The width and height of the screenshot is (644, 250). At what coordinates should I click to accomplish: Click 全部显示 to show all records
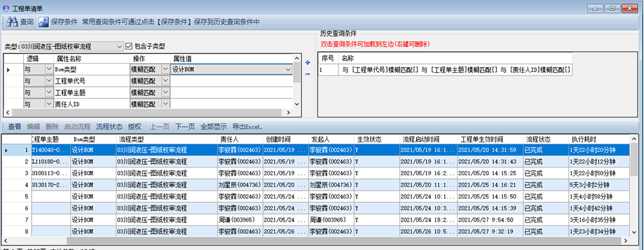coord(214,126)
